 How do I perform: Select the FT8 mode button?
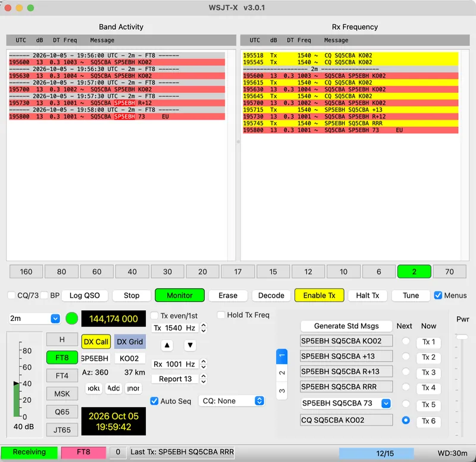[62, 358]
